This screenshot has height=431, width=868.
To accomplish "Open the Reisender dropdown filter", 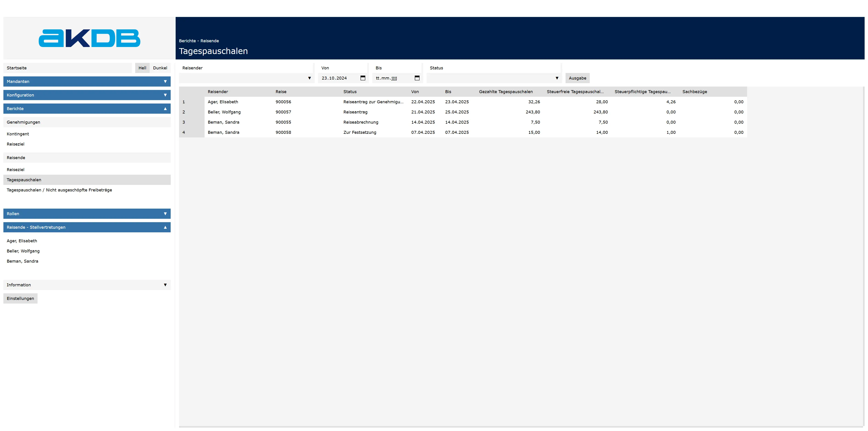I will pos(246,78).
